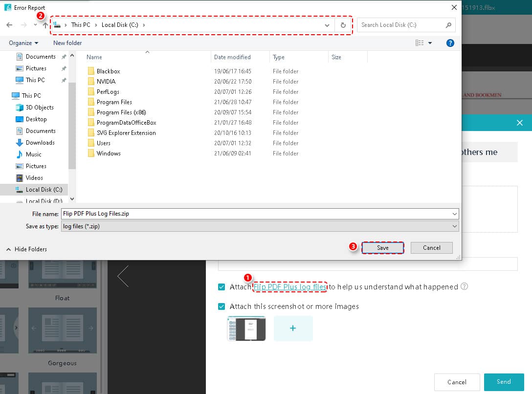Viewport: 532px width, 394px height.
Task: Click Local Disk (C:) in the address breadcrumb
Action: [x=120, y=25]
